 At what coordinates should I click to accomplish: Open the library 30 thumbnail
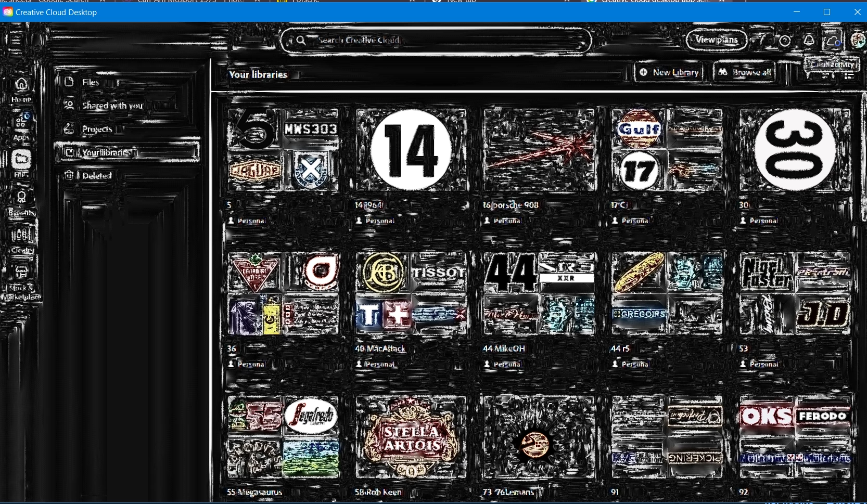click(795, 150)
